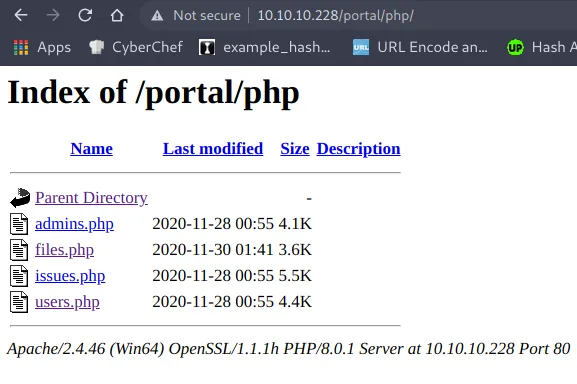Click the document icon beside issues.php

point(19,276)
